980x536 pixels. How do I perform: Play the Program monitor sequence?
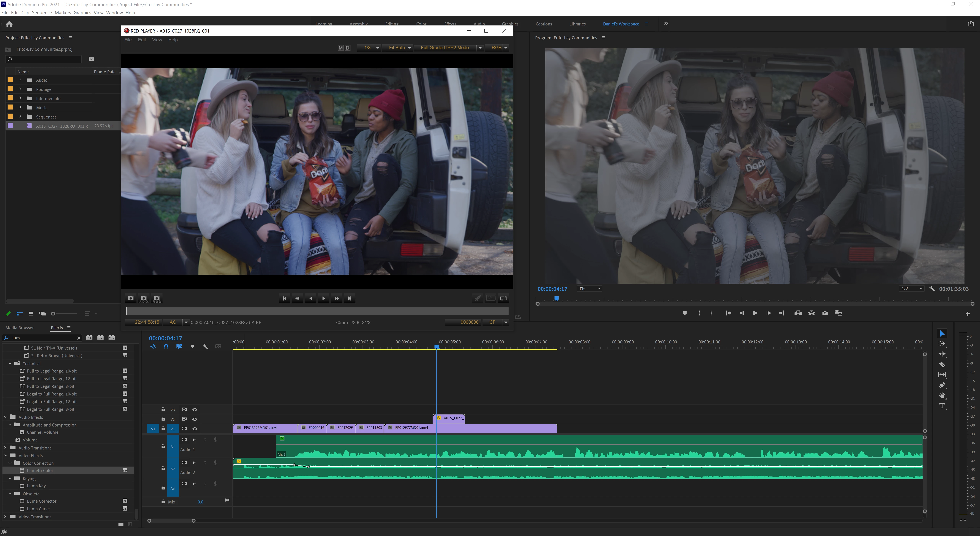click(755, 313)
